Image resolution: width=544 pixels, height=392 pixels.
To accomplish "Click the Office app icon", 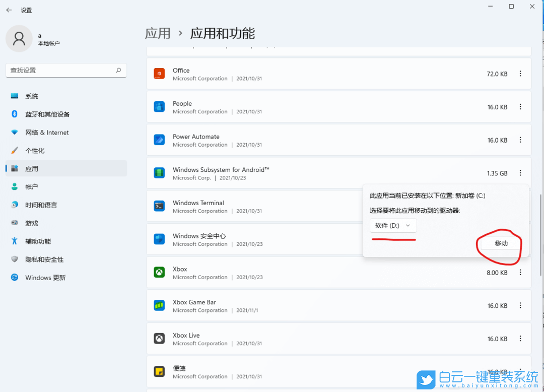I will pyautogui.click(x=160, y=73).
